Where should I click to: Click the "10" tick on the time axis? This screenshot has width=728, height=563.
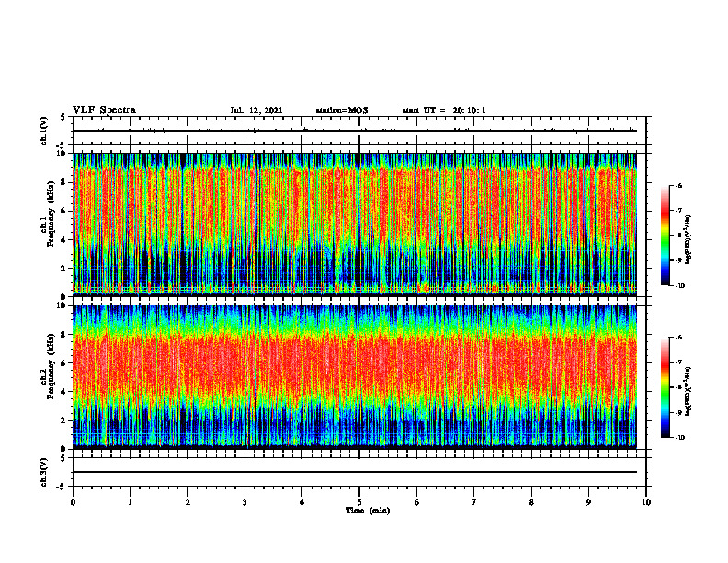tap(646, 502)
